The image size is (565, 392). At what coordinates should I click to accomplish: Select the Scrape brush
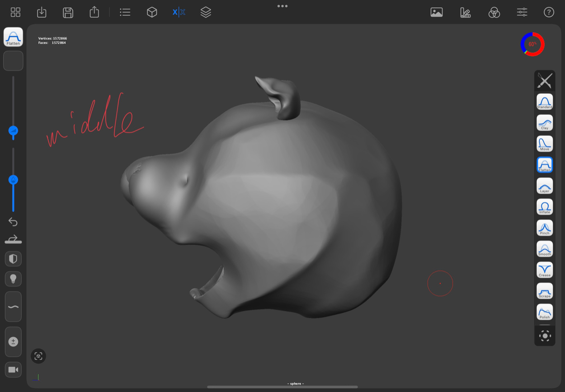544,291
